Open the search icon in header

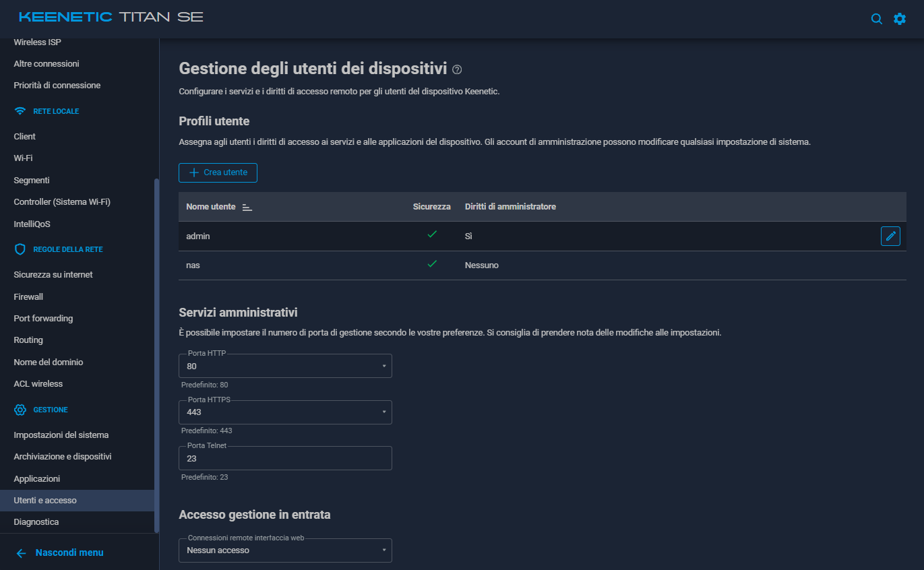tap(877, 19)
